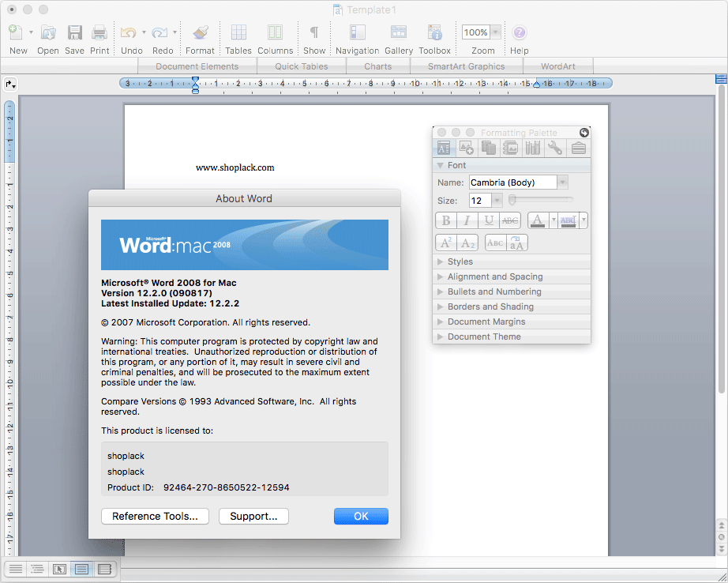Open the Document Elements tab

click(x=197, y=66)
